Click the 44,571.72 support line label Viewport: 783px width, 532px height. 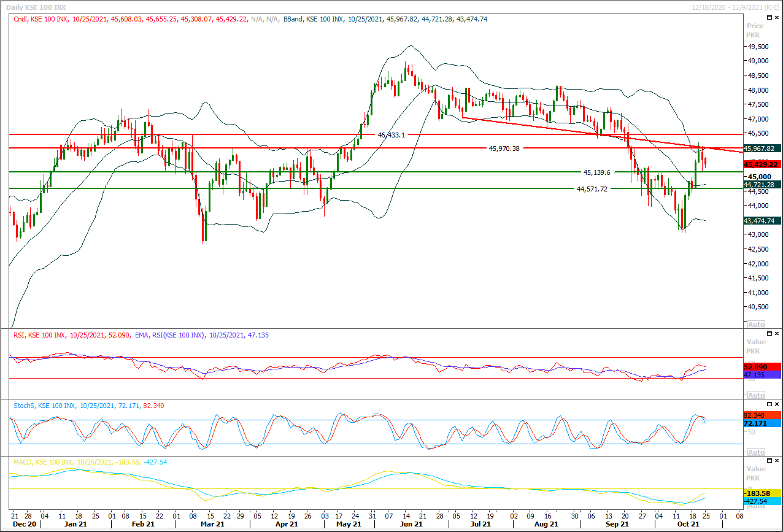[592, 189]
